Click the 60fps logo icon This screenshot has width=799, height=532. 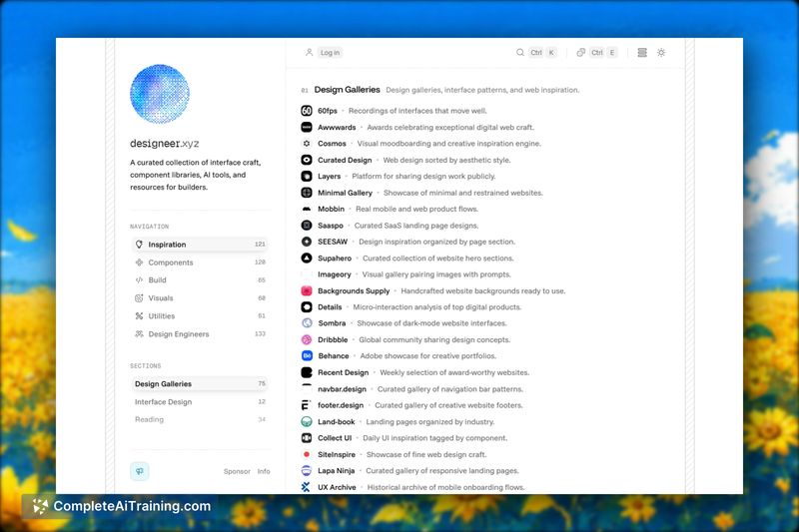[307, 111]
